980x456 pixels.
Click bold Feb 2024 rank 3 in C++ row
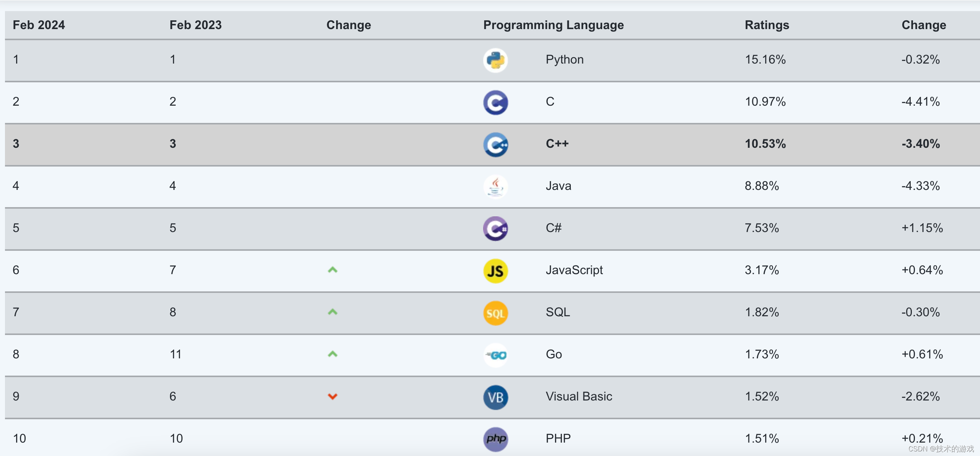point(16,144)
